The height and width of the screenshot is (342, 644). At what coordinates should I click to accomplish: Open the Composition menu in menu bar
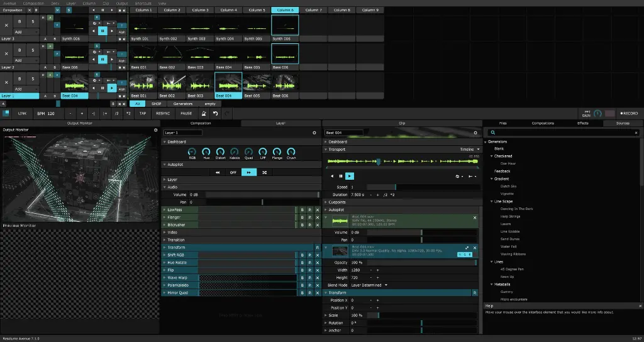(33, 3)
